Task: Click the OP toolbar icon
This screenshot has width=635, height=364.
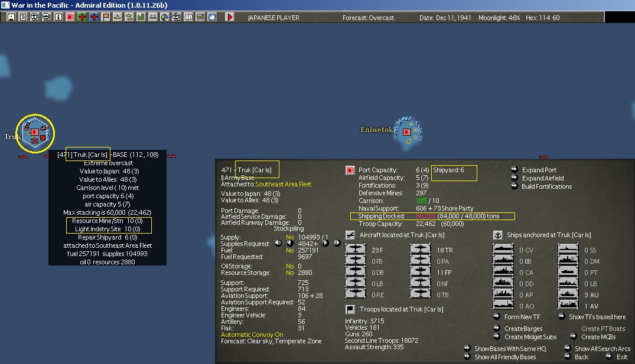Action: (188, 17)
